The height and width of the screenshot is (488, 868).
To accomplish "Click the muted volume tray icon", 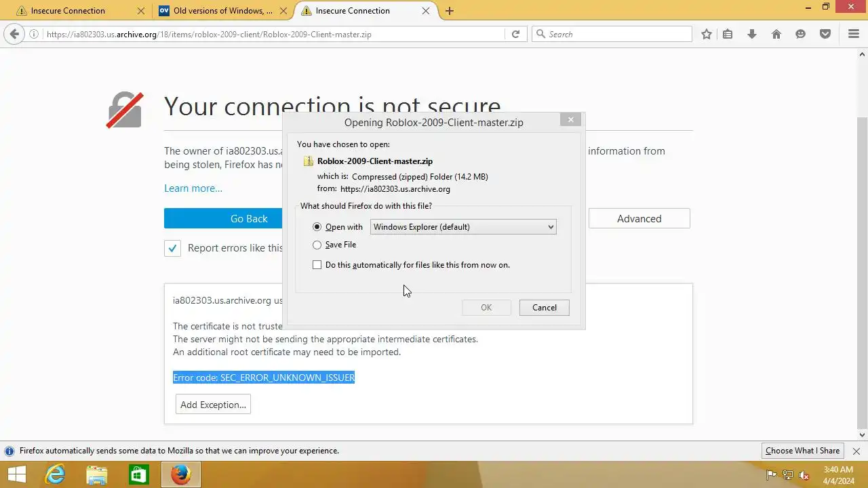I will coord(804,475).
